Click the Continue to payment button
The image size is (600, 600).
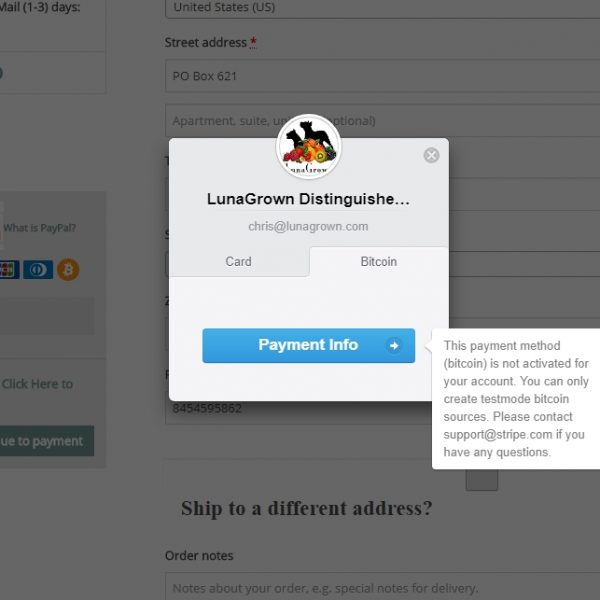47,441
